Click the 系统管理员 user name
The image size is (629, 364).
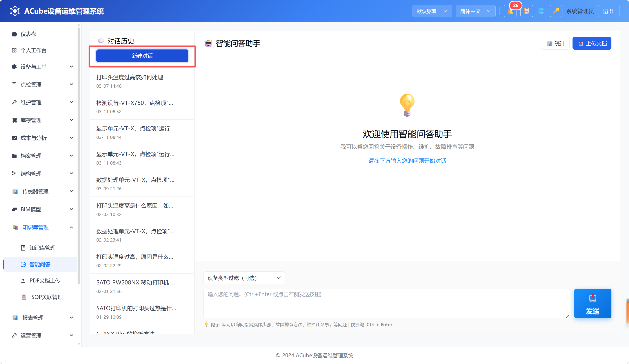point(580,11)
